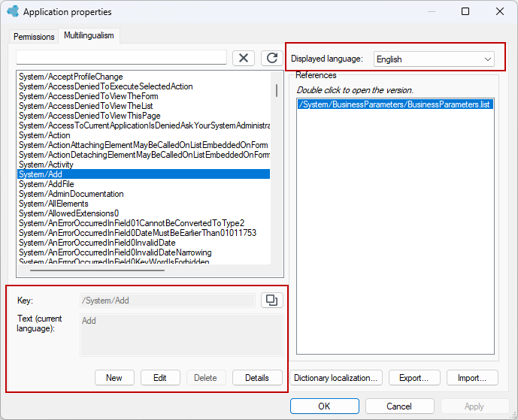
Task: Select the System/Activity entry
Action: (x=144, y=165)
